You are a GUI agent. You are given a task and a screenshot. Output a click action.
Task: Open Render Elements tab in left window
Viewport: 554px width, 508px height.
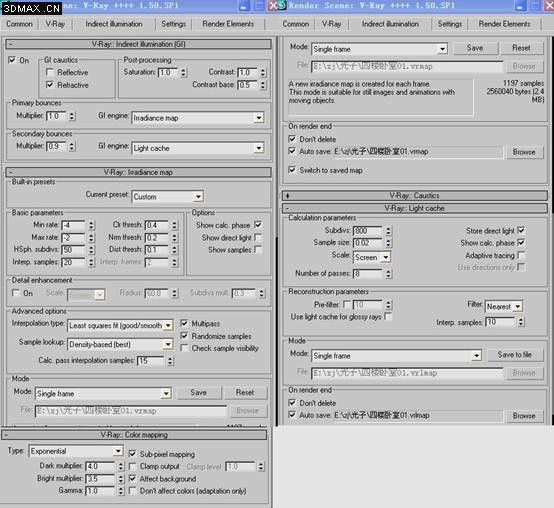pos(228,24)
